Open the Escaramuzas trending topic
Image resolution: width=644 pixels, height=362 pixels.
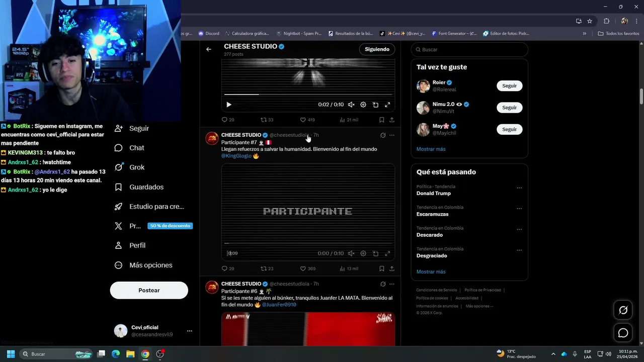coord(432,214)
